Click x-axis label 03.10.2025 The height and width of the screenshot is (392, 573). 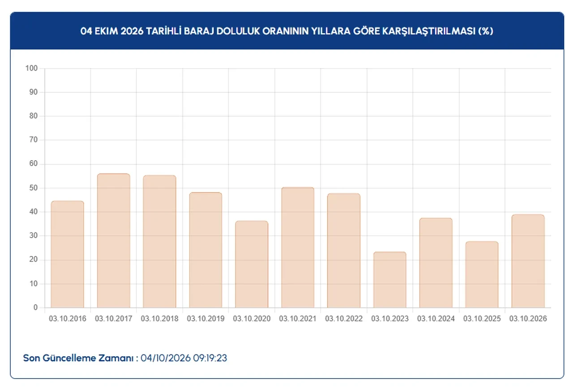pos(482,319)
